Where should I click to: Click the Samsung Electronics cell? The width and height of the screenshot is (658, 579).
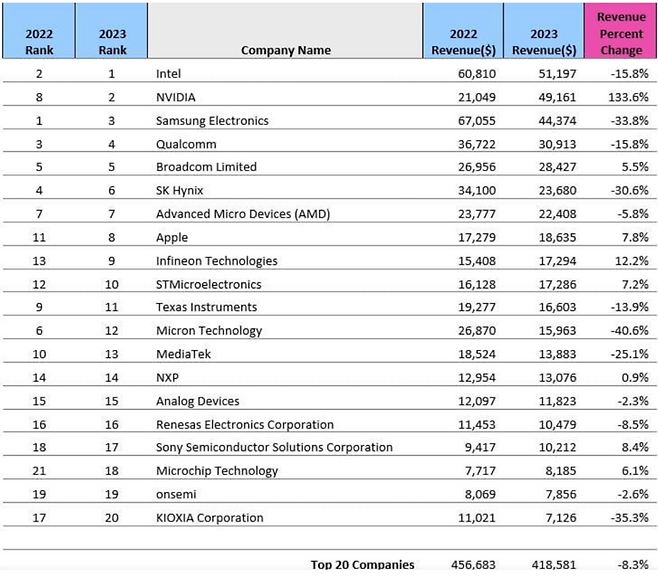click(x=212, y=121)
